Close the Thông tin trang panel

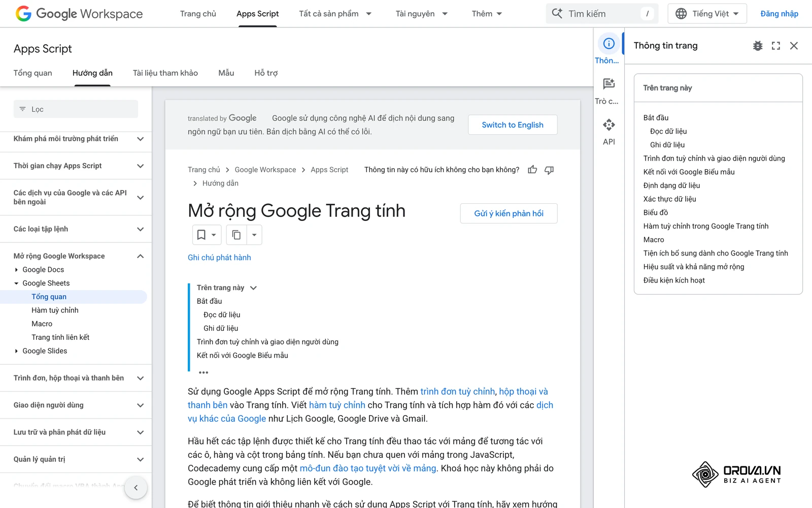pyautogui.click(x=794, y=46)
